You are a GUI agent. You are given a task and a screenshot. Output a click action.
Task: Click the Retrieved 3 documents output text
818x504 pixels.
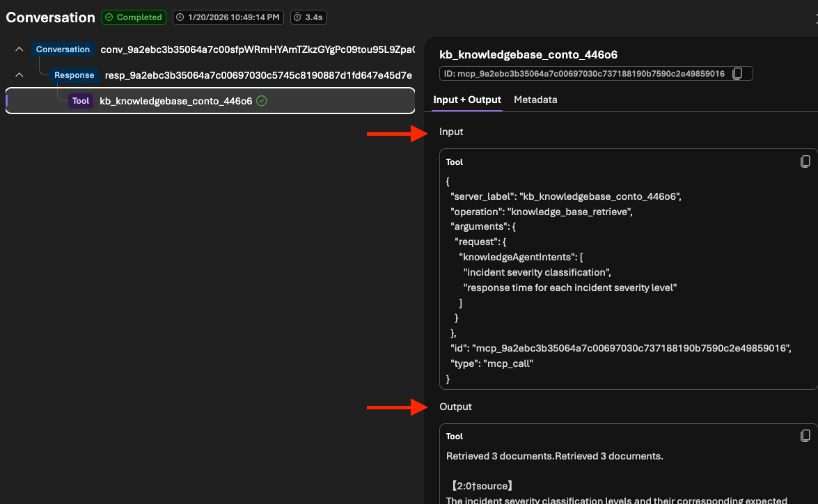coord(554,457)
